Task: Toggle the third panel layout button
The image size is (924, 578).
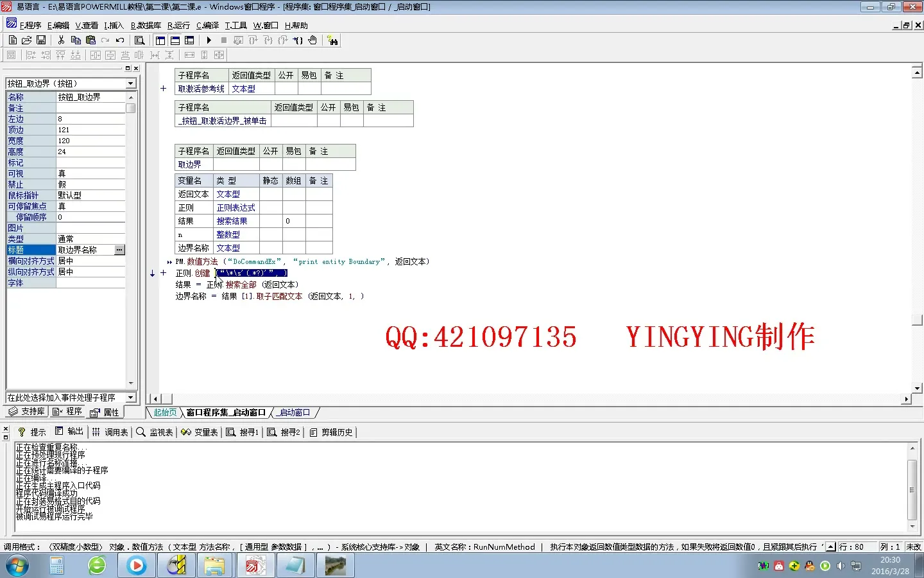Action: [189, 40]
